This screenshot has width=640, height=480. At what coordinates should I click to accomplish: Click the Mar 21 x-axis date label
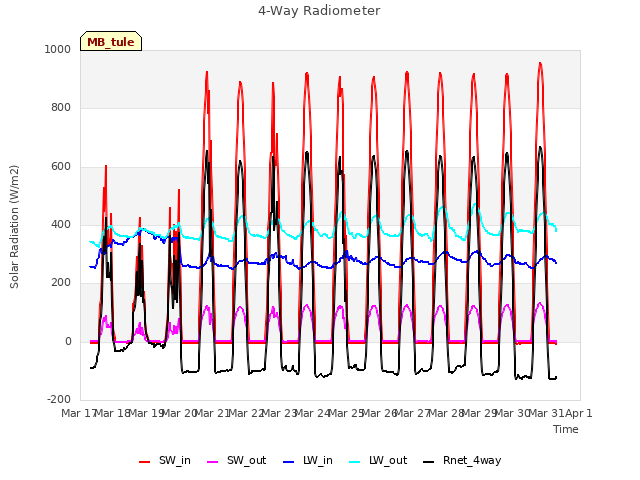coord(212,413)
